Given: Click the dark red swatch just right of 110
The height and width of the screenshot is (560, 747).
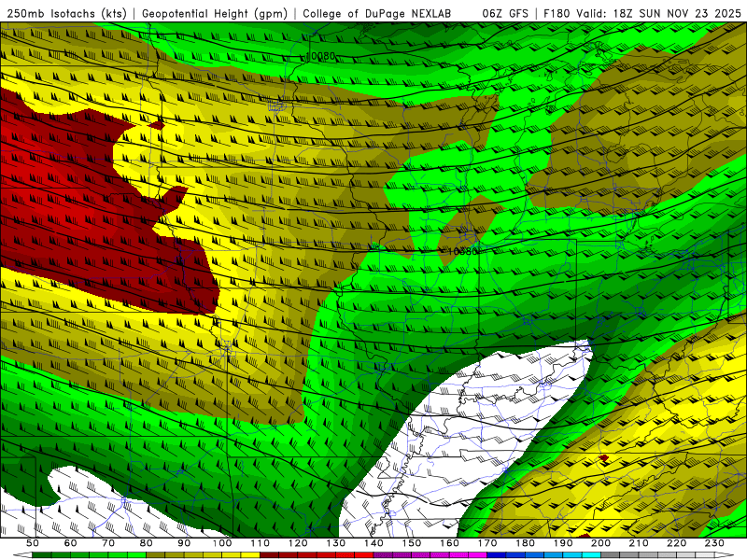Looking at the screenshot, I should pyautogui.click(x=269, y=555).
